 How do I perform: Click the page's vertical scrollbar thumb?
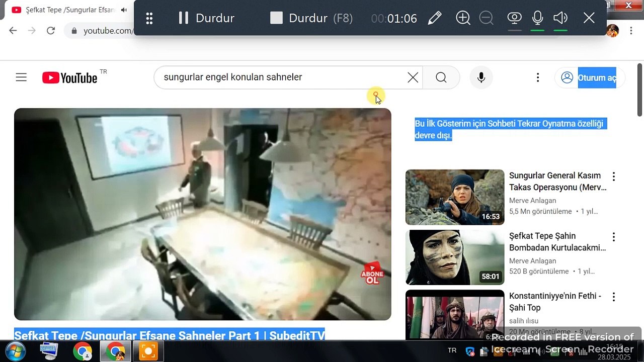pos(639,90)
